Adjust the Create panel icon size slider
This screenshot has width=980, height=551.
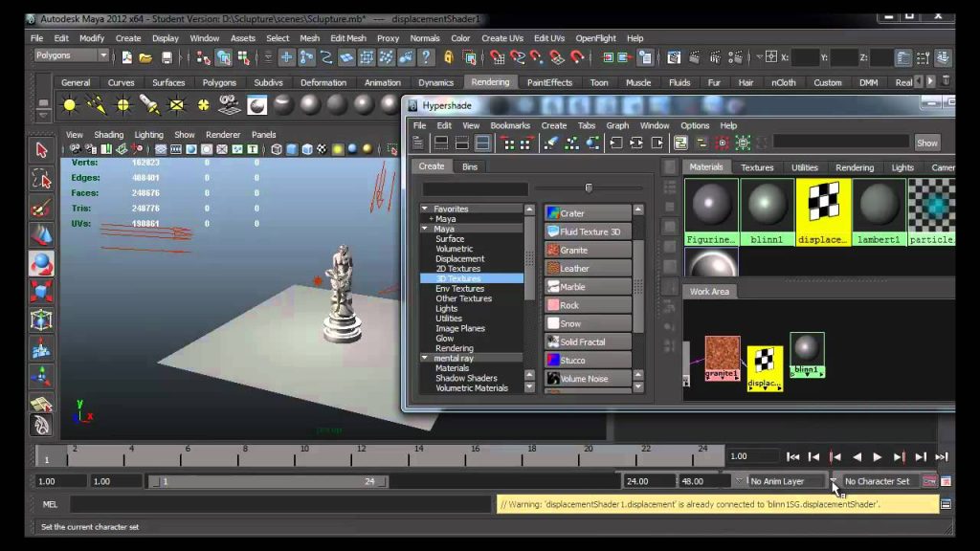point(589,187)
